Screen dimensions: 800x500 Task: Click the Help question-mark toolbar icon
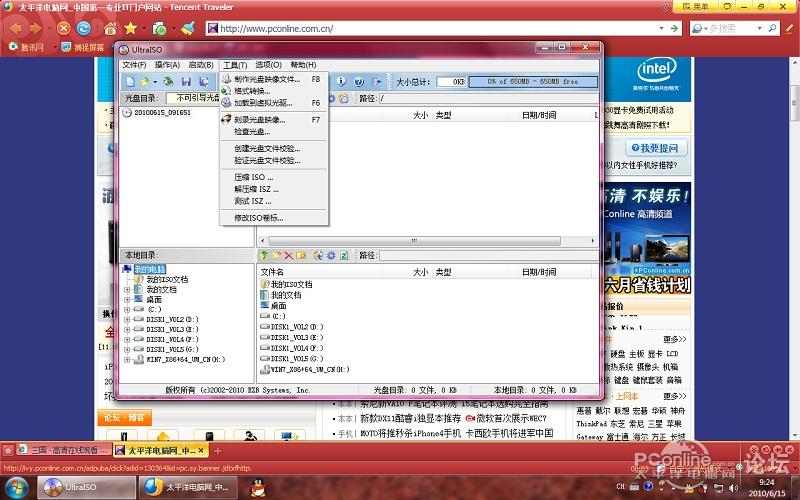pyautogui.click(x=359, y=82)
